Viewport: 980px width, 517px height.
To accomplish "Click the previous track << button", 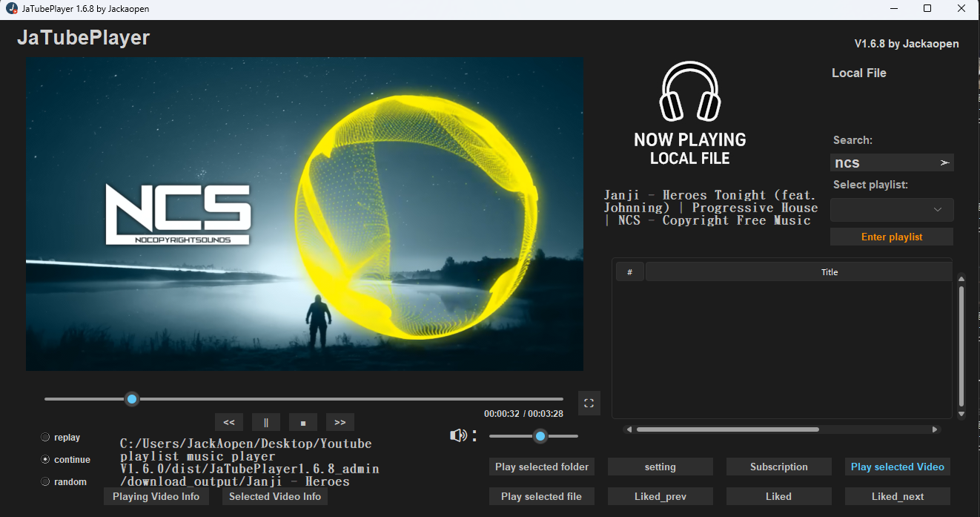I will [229, 422].
